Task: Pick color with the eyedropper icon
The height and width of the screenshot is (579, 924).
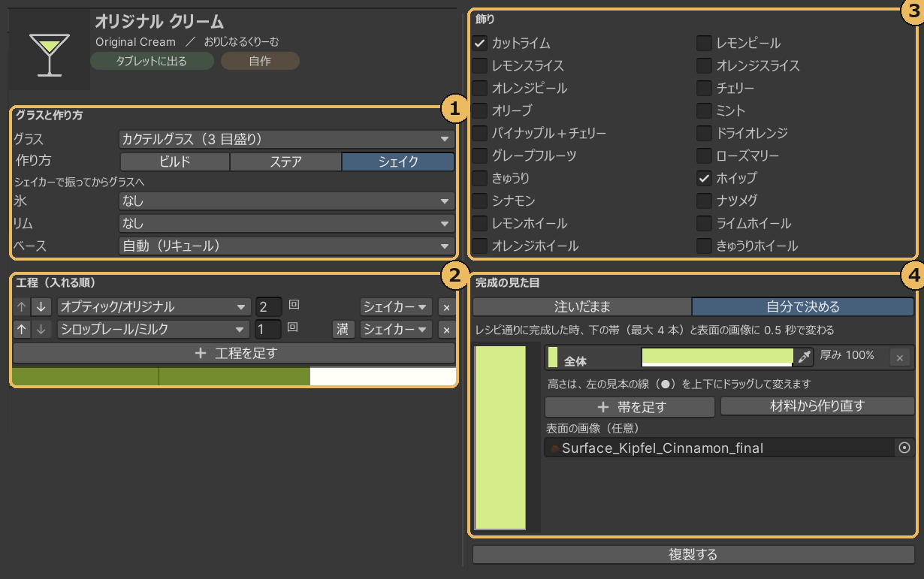Action: pyautogui.click(x=805, y=357)
